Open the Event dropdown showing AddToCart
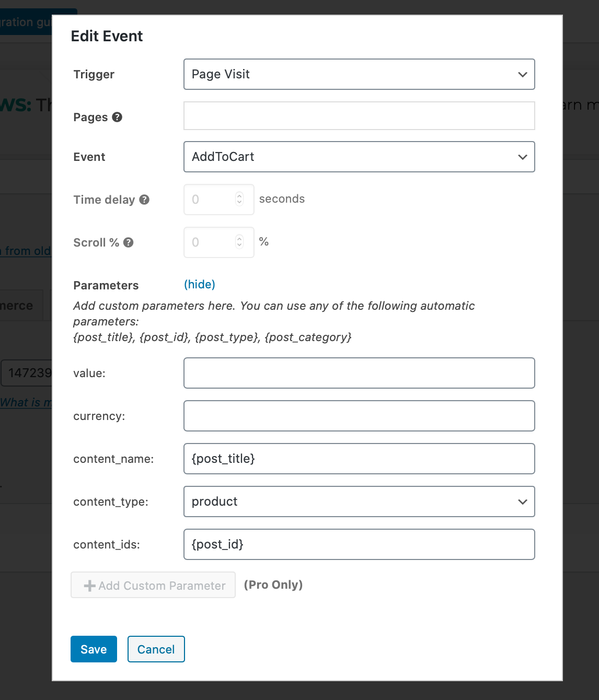 click(x=359, y=157)
